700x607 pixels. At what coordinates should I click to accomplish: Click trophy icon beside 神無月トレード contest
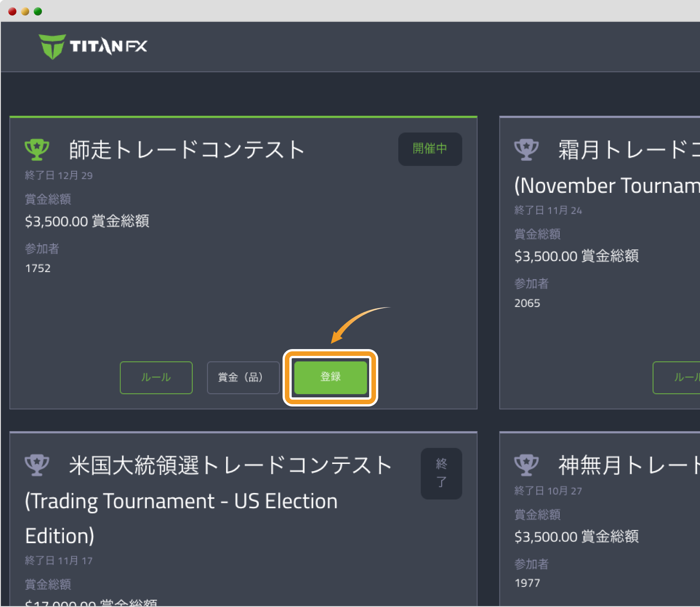[x=526, y=465]
